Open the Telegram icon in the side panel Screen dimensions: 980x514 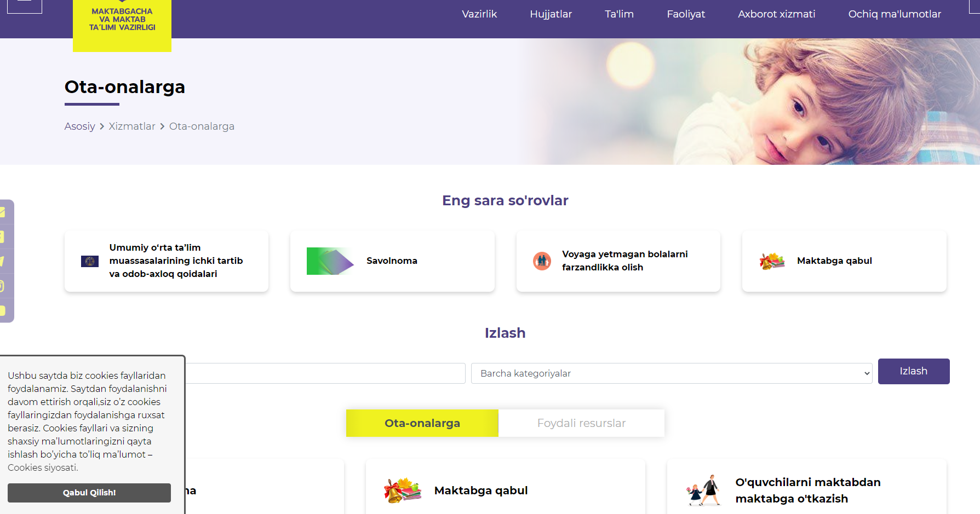coord(3,261)
